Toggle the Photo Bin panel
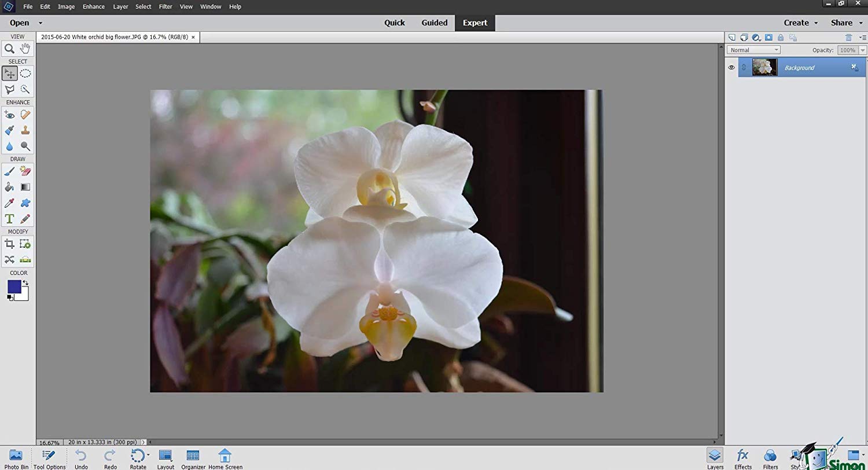 click(16, 459)
